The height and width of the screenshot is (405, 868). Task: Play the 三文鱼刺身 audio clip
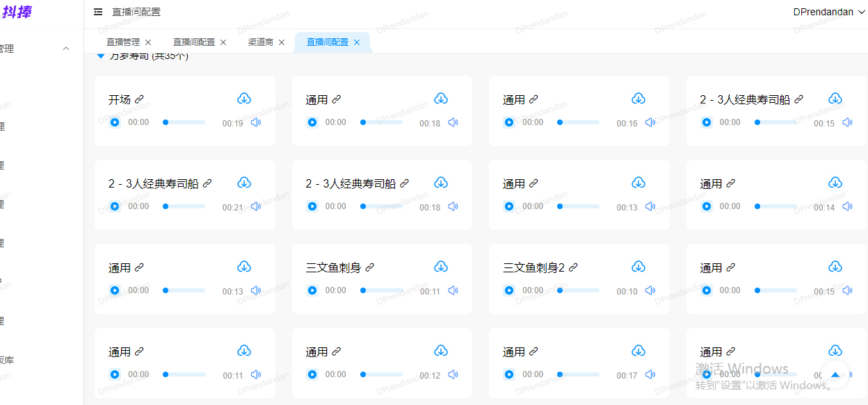pos(312,290)
